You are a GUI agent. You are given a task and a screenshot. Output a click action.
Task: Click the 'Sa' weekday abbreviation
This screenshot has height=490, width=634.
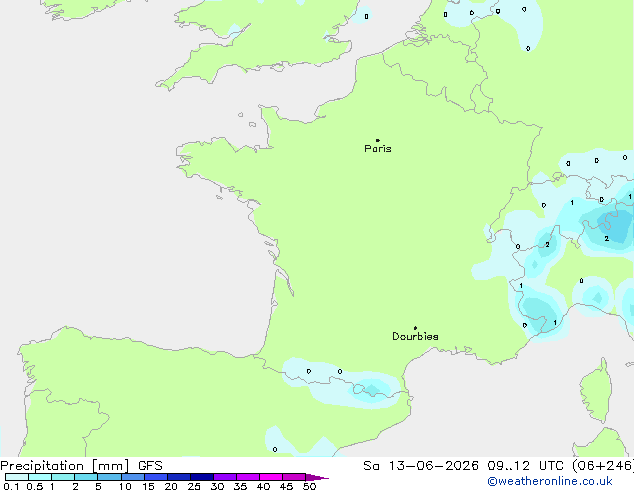point(371,466)
